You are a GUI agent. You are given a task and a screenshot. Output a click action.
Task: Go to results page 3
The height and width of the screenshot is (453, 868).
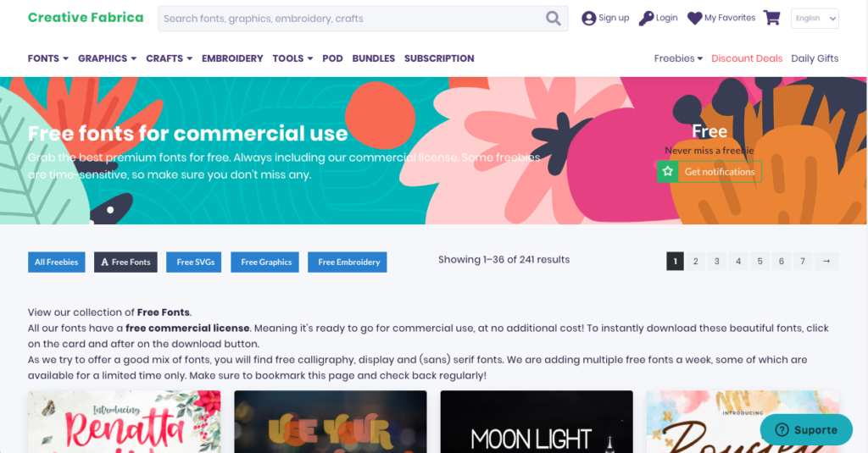click(717, 261)
